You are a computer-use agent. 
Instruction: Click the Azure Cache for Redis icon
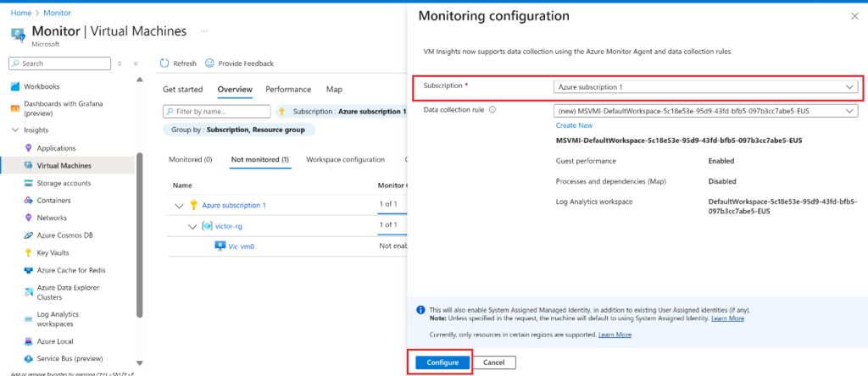tap(29, 270)
